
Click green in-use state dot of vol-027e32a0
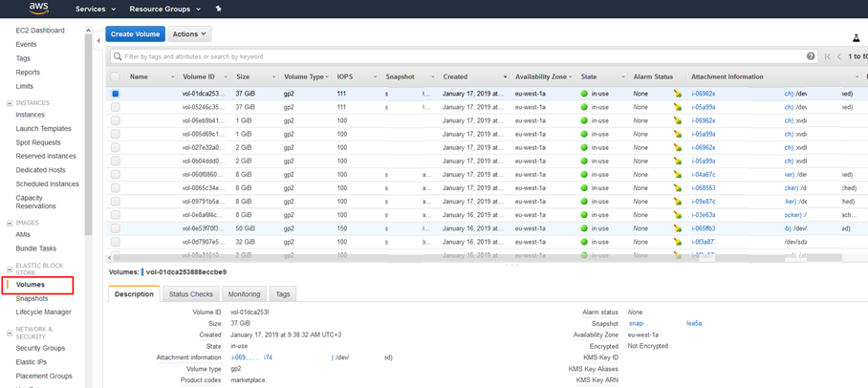pyautogui.click(x=584, y=148)
